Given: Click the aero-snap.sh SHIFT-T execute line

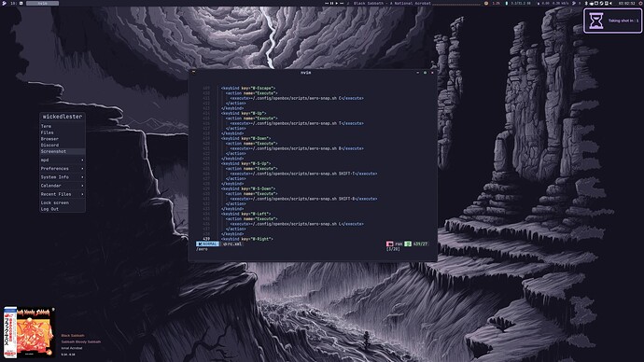Looking at the screenshot, I should click(x=303, y=174).
